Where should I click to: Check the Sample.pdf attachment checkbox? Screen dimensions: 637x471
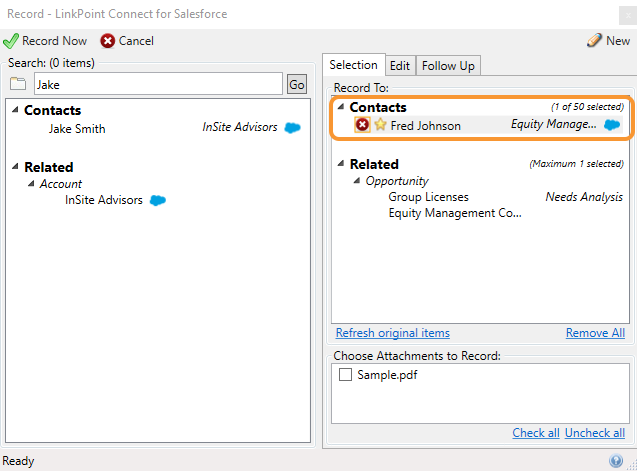tap(345, 374)
